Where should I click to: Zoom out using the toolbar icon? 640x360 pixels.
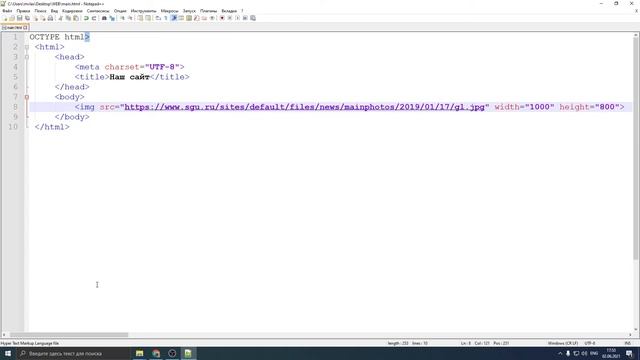[x=131, y=18]
